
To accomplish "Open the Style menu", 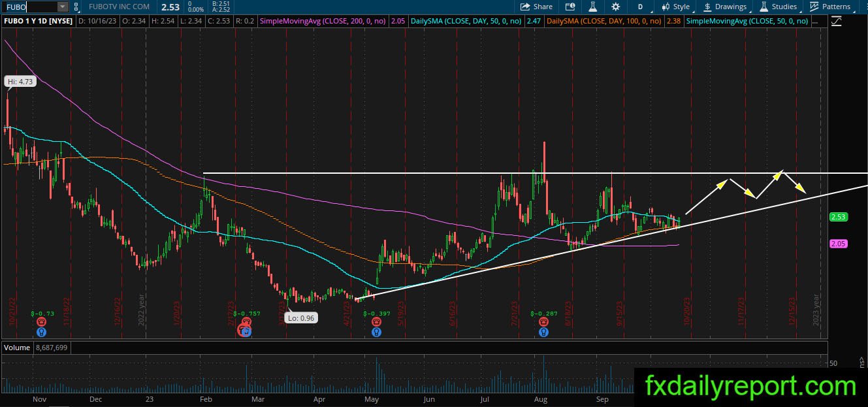I will click(675, 7).
